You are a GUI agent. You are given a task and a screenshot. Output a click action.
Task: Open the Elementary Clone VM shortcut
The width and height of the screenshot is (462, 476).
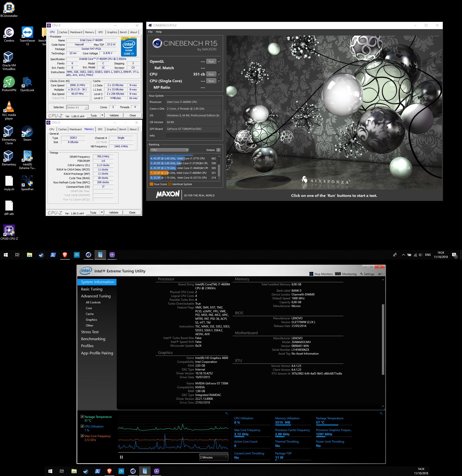(9, 135)
